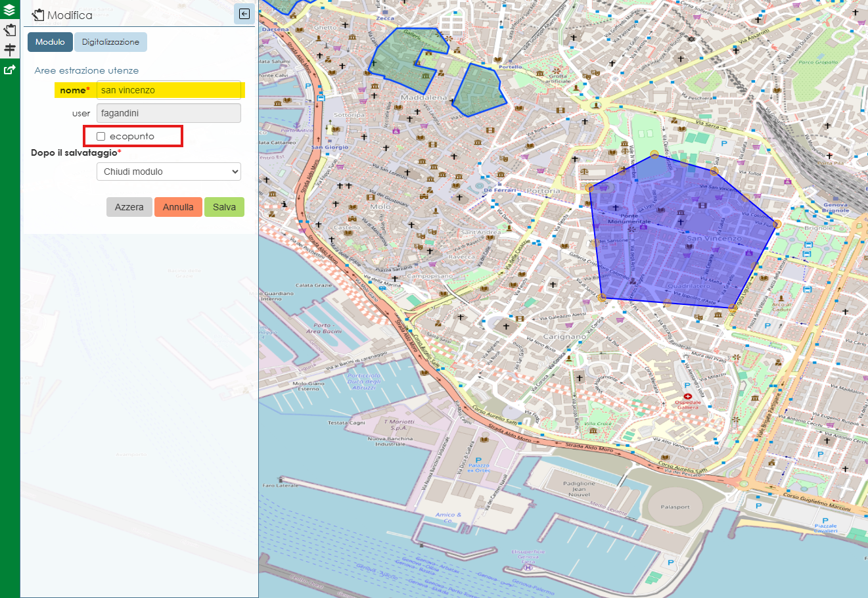
Task: Switch to the Modulo tab
Action: pos(50,42)
